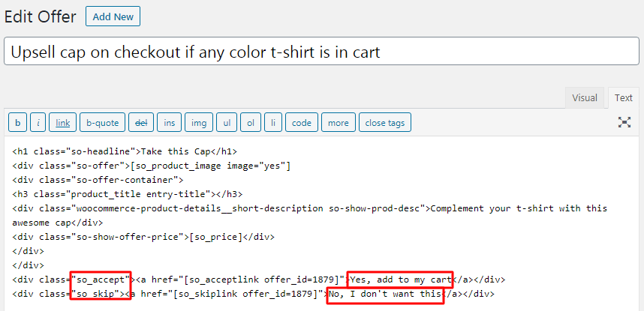This screenshot has height=311, width=644.
Task: Click the "product_title entry-title" class text
Action: coord(141,194)
